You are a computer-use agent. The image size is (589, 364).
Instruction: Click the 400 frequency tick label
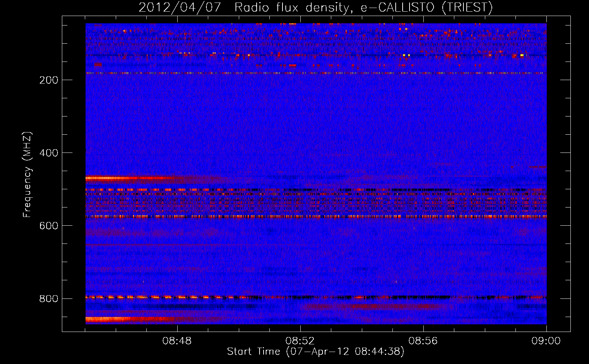[x=49, y=153]
